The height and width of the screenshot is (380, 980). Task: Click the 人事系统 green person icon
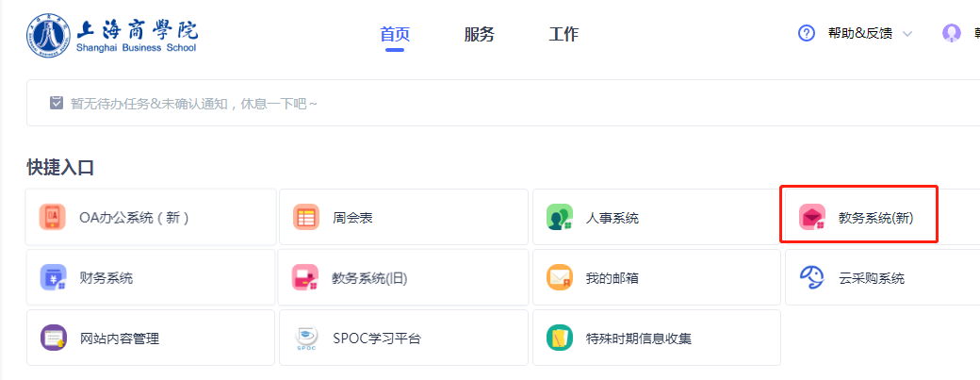point(559,218)
